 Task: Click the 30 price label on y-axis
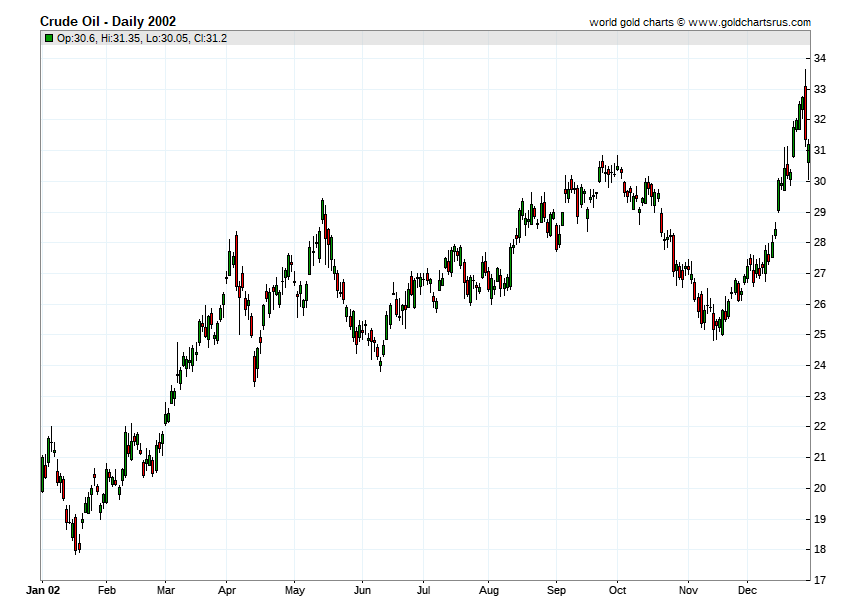click(820, 181)
